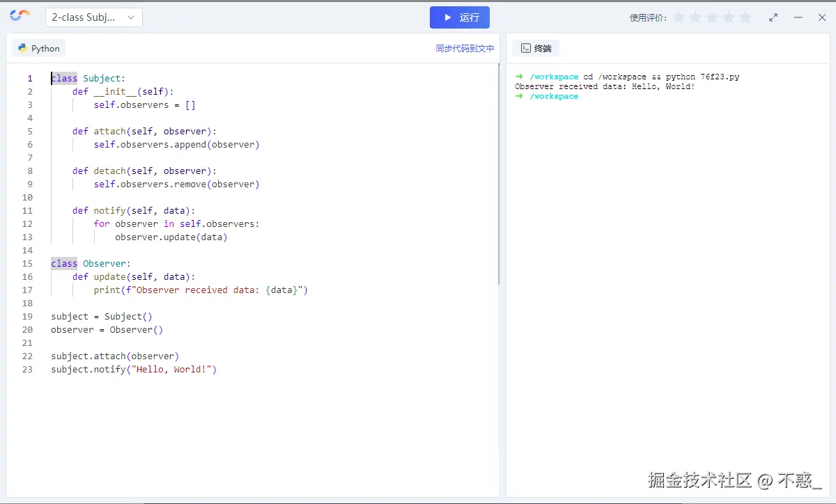Rate five stars in 使用评价
Screen dimensions: 836x504
[x=745, y=17]
